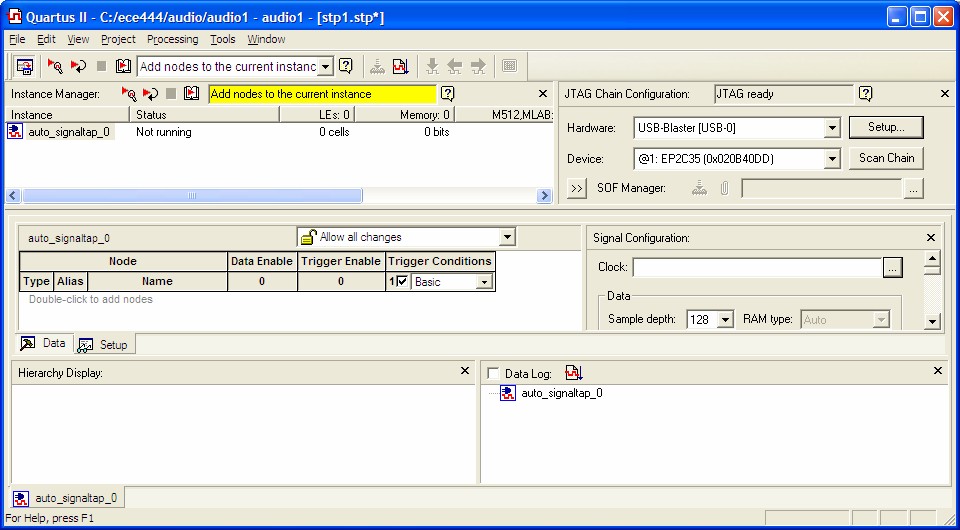Click the toolbar help question-mark icon
This screenshot has height=530, width=960.
coord(345,66)
